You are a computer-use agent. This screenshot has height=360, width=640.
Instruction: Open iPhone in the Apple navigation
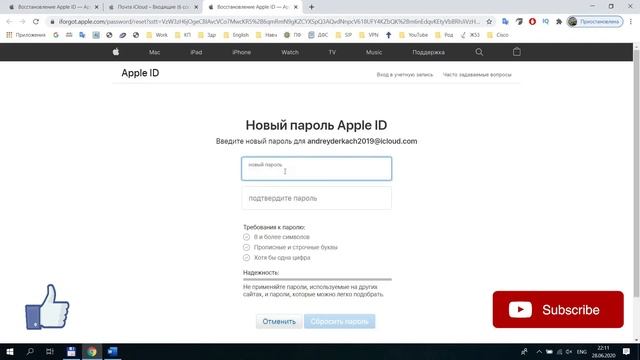pyautogui.click(x=242, y=52)
